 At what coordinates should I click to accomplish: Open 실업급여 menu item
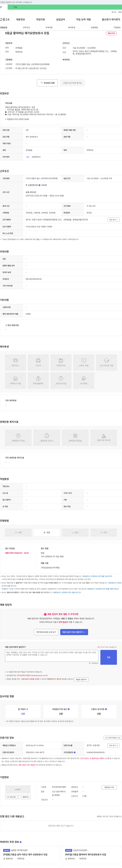point(60,19)
